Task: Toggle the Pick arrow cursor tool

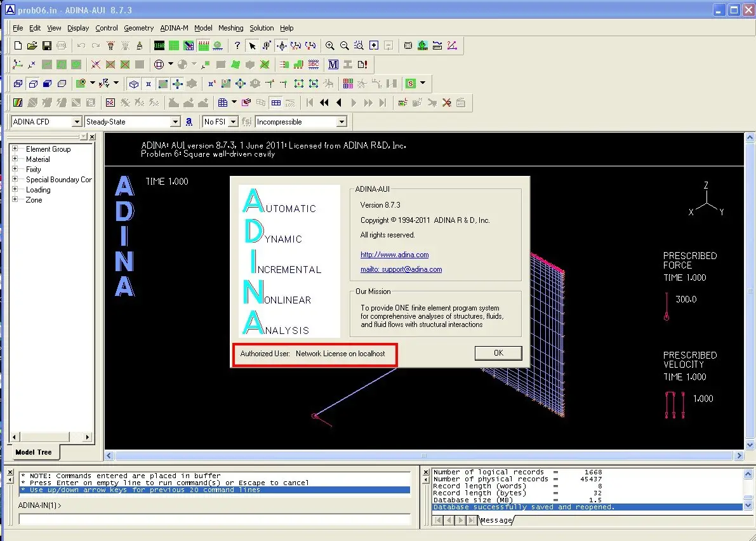Action: (x=252, y=46)
